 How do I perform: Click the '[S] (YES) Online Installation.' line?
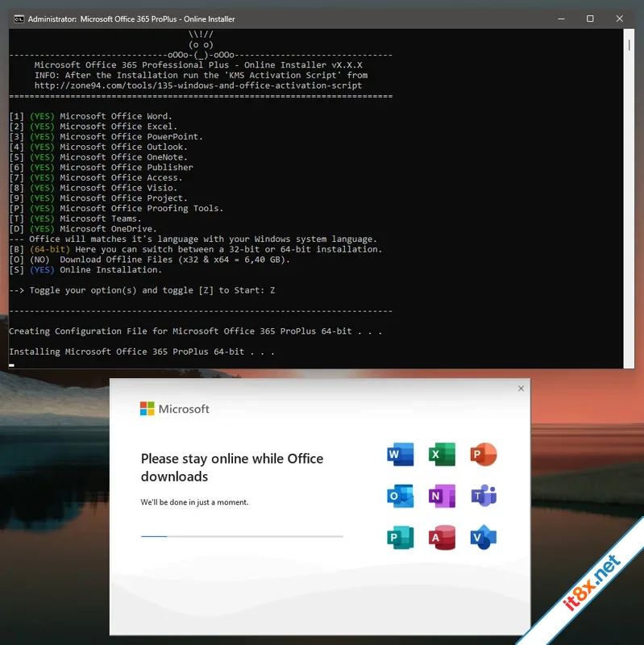[x=85, y=270]
